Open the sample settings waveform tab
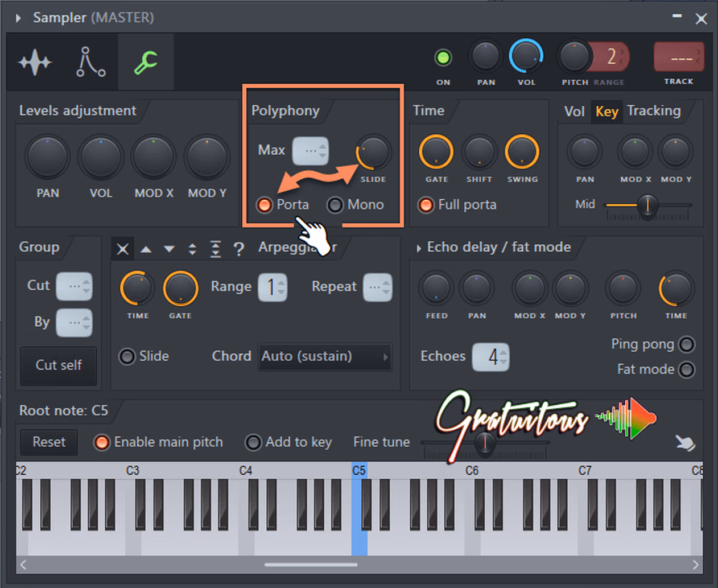 [x=35, y=62]
